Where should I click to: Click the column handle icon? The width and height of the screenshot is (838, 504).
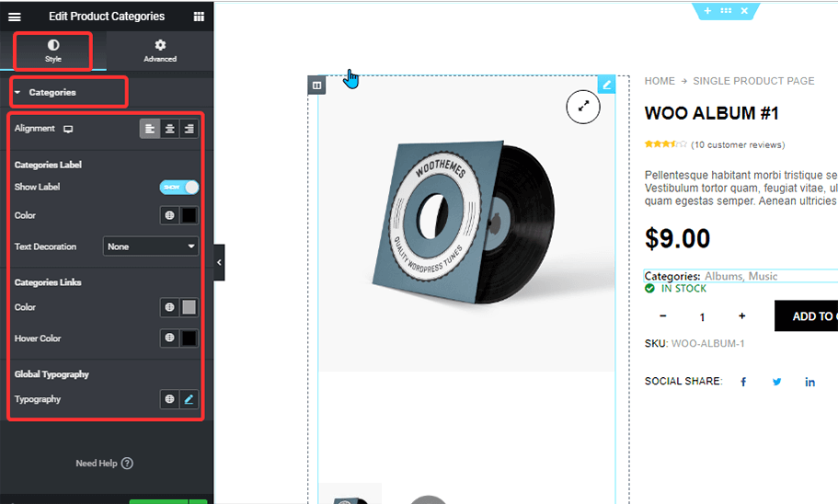click(x=317, y=86)
